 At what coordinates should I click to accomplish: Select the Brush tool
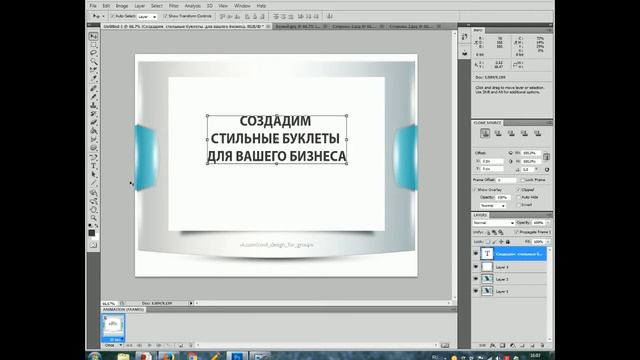point(93,96)
